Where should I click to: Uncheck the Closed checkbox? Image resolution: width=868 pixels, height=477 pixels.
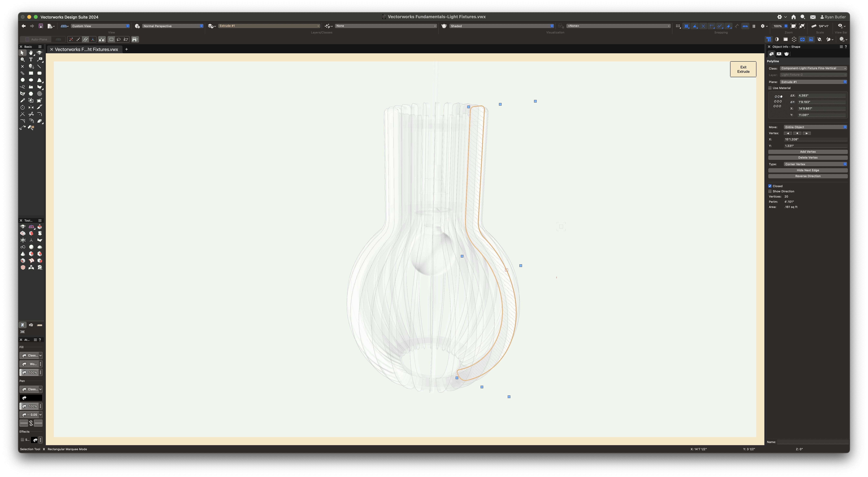click(770, 186)
